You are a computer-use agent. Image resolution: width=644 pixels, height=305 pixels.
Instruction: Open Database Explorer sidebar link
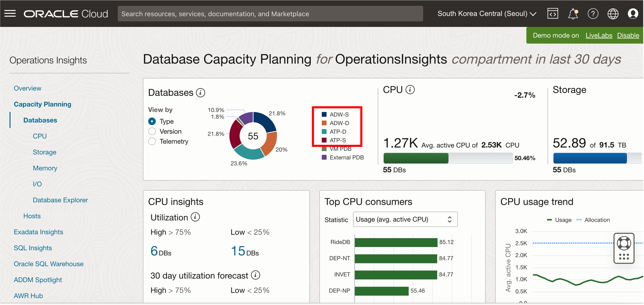point(60,200)
